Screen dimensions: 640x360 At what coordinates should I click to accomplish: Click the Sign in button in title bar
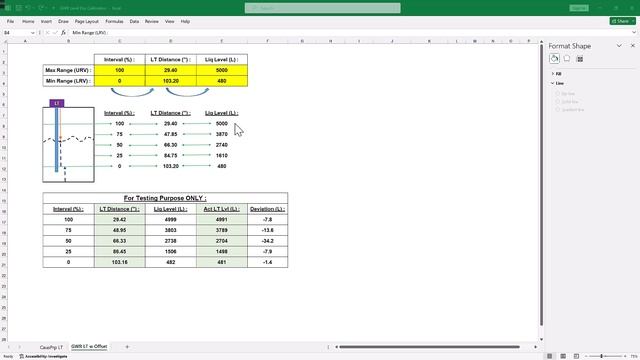(x=579, y=8)
